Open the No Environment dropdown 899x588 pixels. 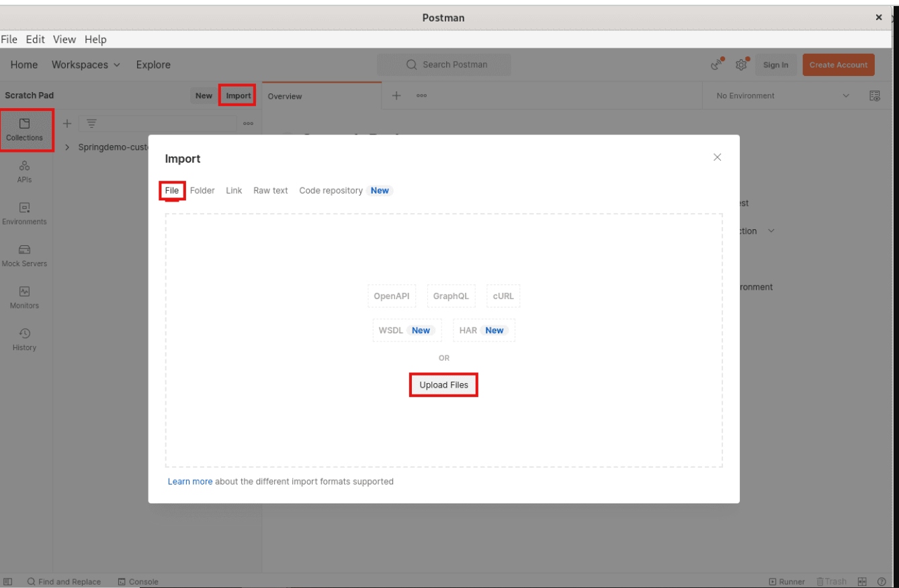point(783,96)
